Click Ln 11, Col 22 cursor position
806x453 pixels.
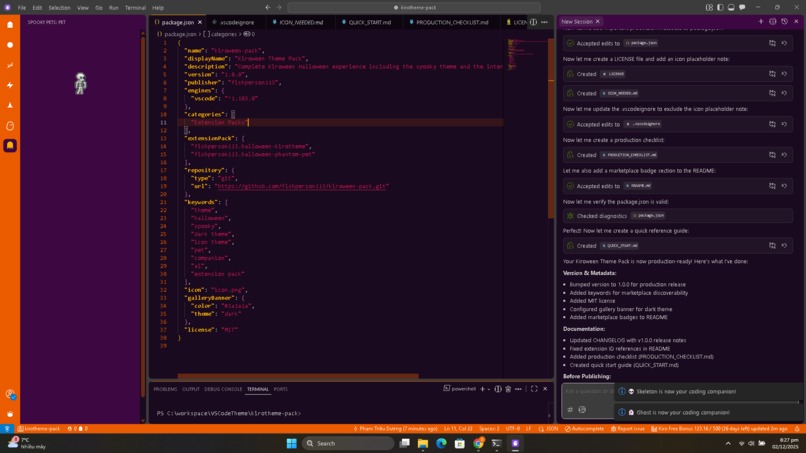(x=458, y=428)
